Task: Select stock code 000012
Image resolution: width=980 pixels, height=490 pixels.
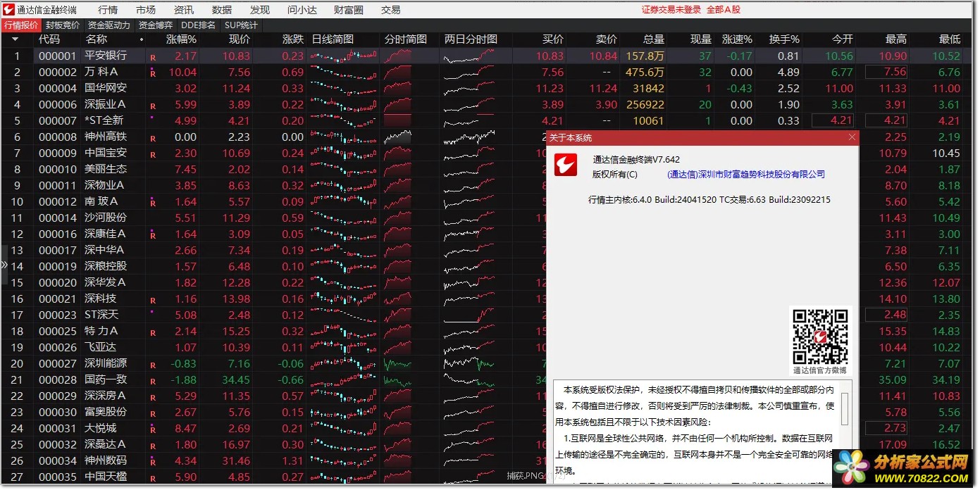Action: 57,201
